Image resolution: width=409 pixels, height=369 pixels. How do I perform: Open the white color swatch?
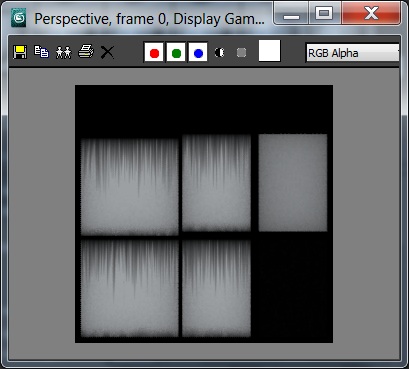coord(269,51)
